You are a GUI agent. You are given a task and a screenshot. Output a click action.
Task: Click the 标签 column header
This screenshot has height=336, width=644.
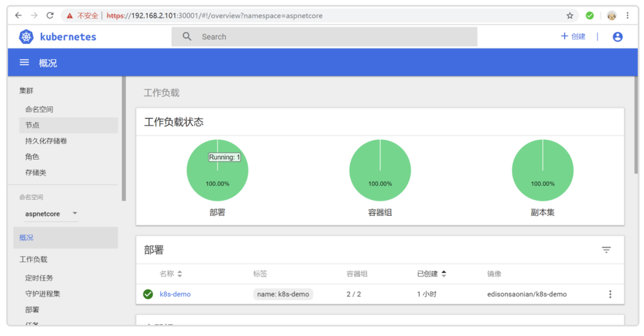[260, 274]
